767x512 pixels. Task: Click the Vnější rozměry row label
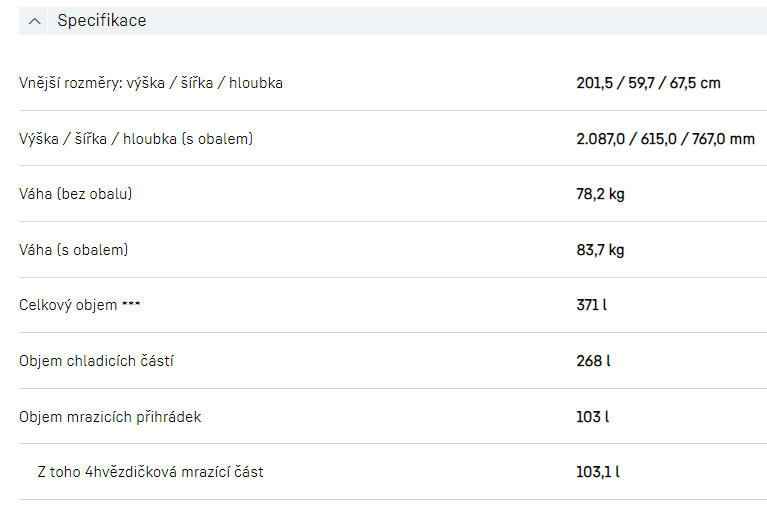tap(151, 83)
